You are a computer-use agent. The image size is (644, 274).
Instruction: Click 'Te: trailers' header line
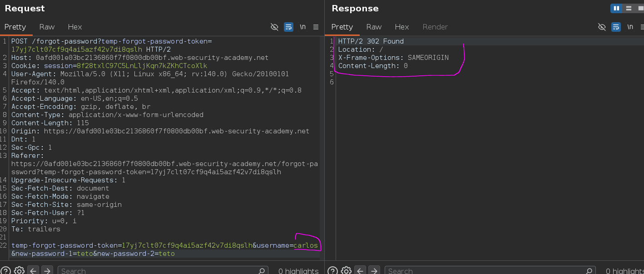pyautogui.click(x=35, y=229)
